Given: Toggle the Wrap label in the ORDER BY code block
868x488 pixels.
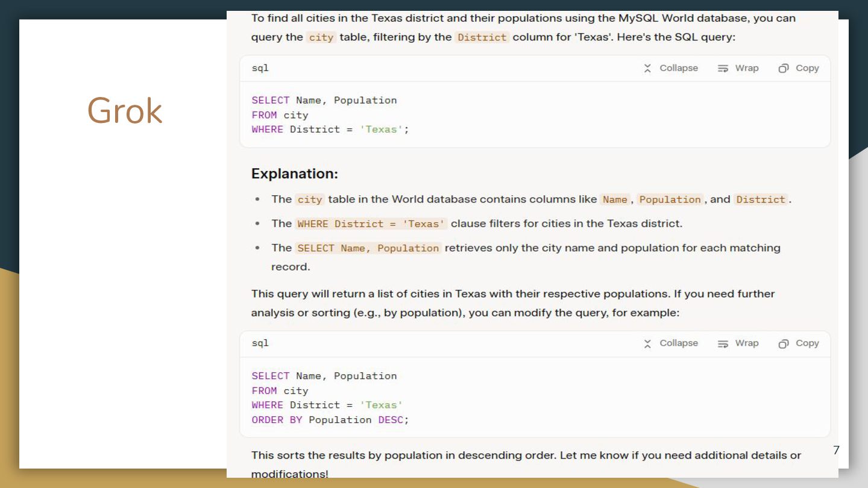Looking at the screenshot, I should coord(746,343).
